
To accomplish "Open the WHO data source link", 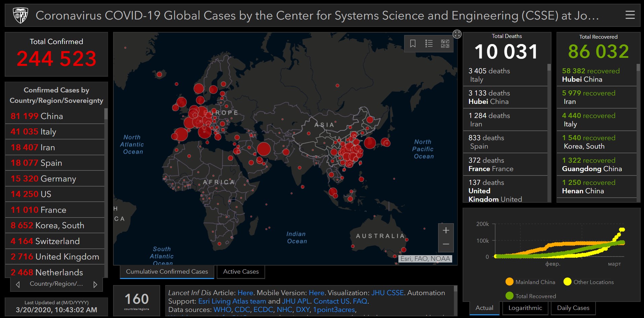I will click(x=222, y=310).
